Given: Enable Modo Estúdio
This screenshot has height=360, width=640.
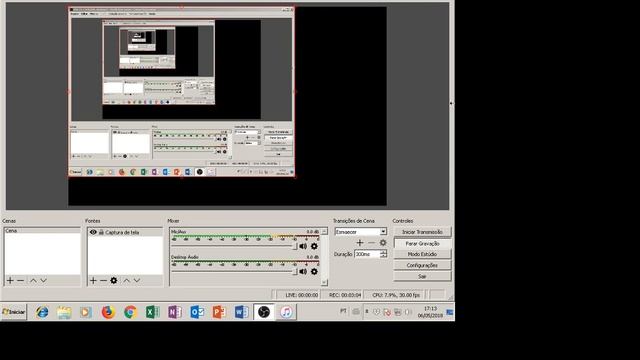Looking at the screenshot, I should point(422,254).
